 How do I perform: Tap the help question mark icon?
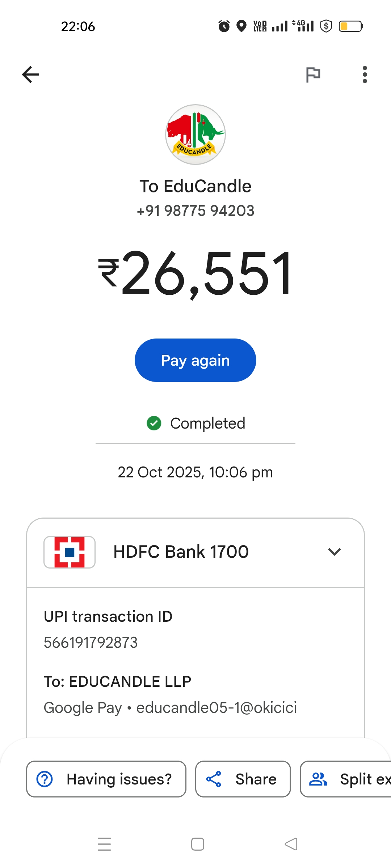[45, 779]
